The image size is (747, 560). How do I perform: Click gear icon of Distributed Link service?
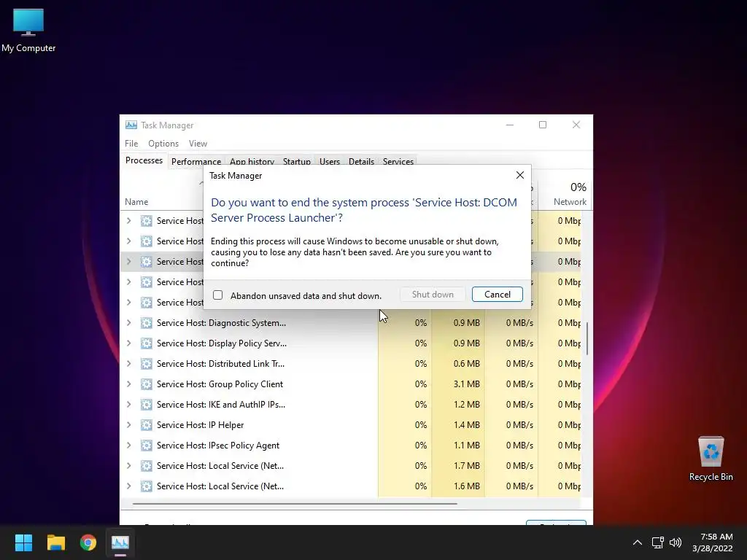[146, 364]
